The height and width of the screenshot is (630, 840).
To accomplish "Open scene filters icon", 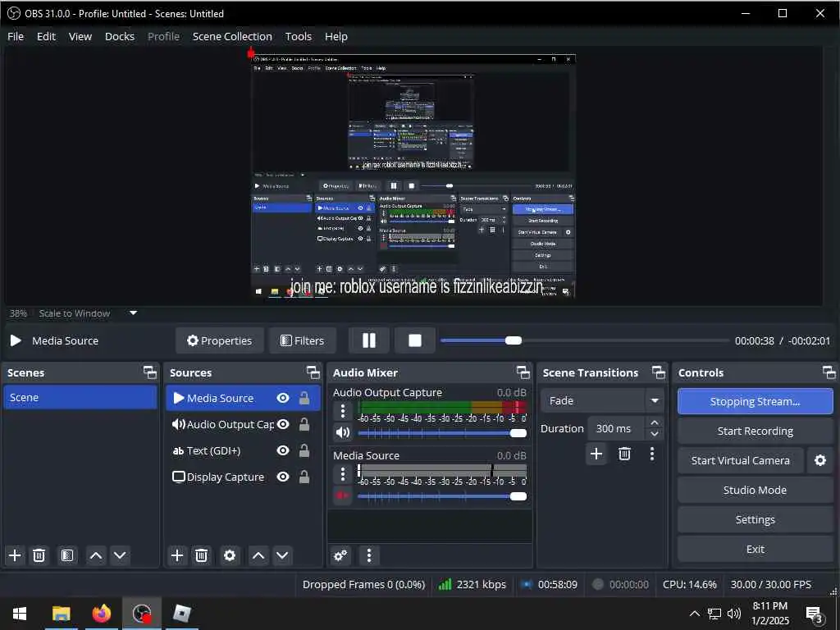I will tap(67, 555).
